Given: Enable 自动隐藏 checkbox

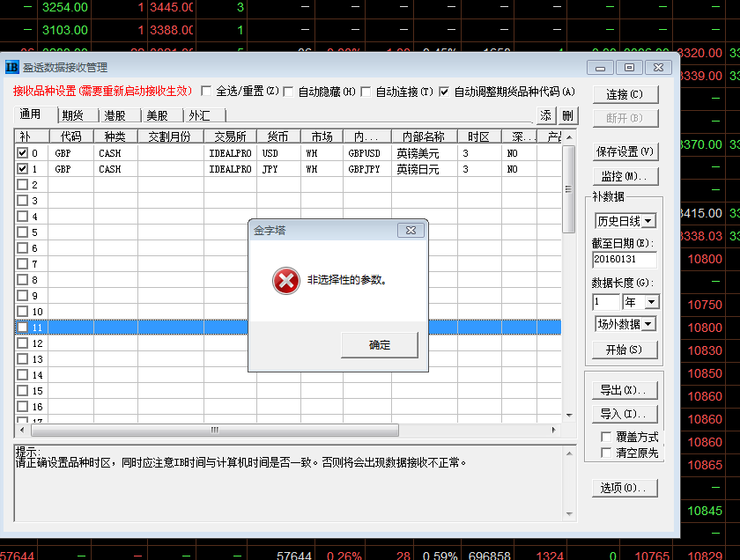Looking at the screenshot, I should 288,91.
